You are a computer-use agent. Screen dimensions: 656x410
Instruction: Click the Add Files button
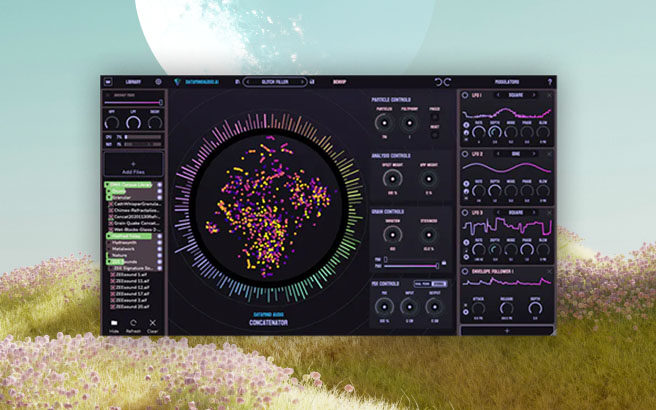[x=133, y=164]
